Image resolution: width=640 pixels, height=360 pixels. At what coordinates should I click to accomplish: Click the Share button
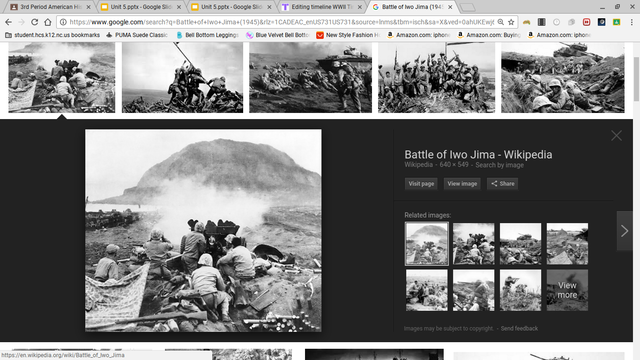(x=502, y=184)
